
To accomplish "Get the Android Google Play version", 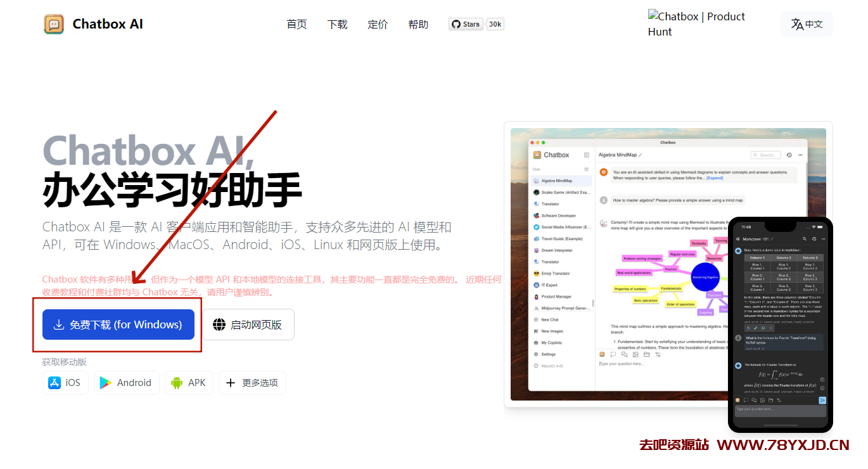I will click(x=127, y=383).
